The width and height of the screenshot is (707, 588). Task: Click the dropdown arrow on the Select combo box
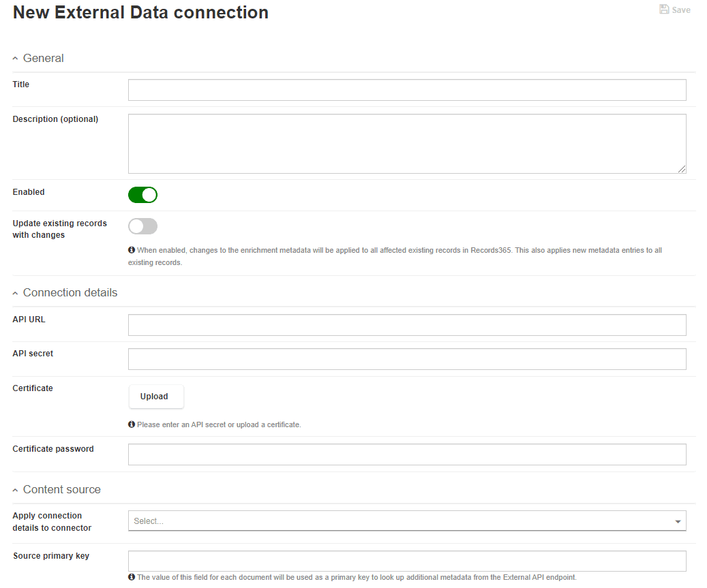678,521
